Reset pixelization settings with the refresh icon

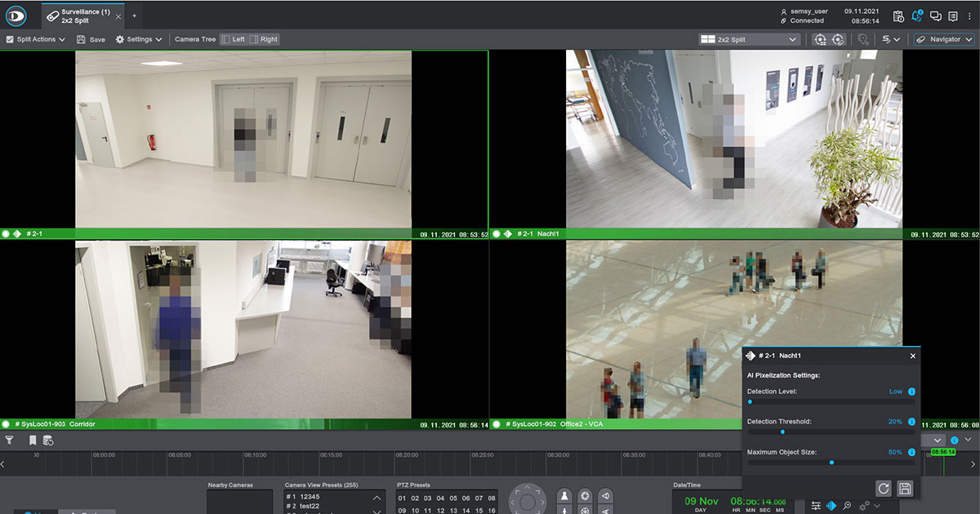883,488
